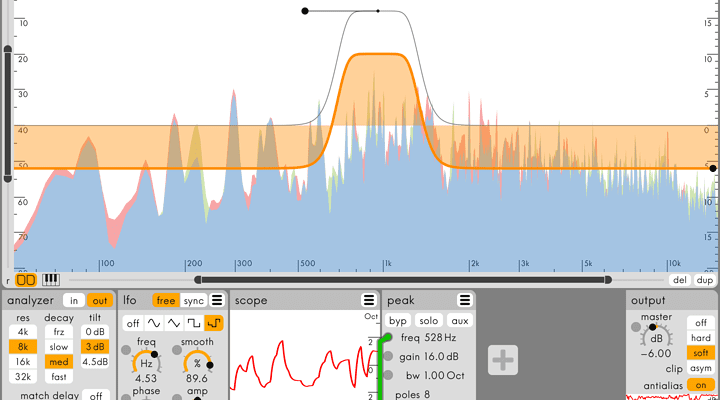Open the lfo panel hamburger menu
Image resolution: width=720 pixels, height=400 pixels.
click(x=217, y=300)
